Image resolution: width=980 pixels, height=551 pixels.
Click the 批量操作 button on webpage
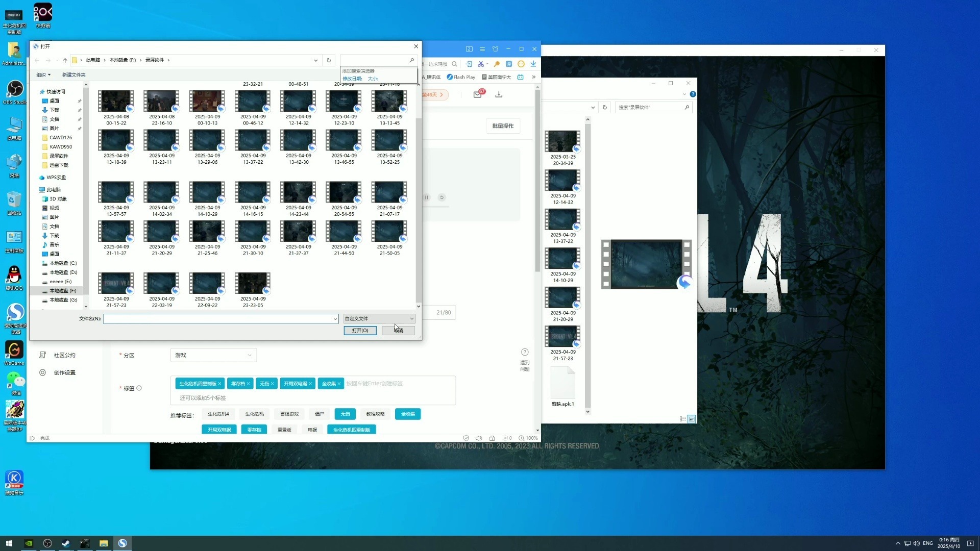coord(503,126)
